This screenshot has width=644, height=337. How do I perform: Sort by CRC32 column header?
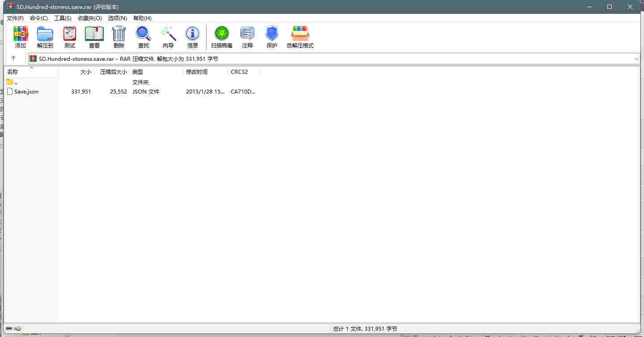pyautogui.click(x=244, y=72)
